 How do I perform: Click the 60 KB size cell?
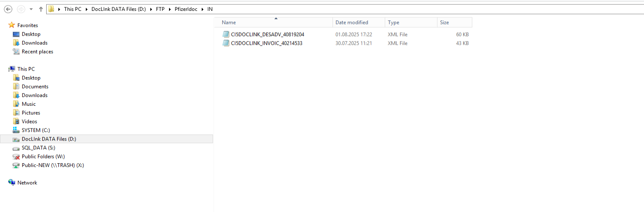point(462,34)
